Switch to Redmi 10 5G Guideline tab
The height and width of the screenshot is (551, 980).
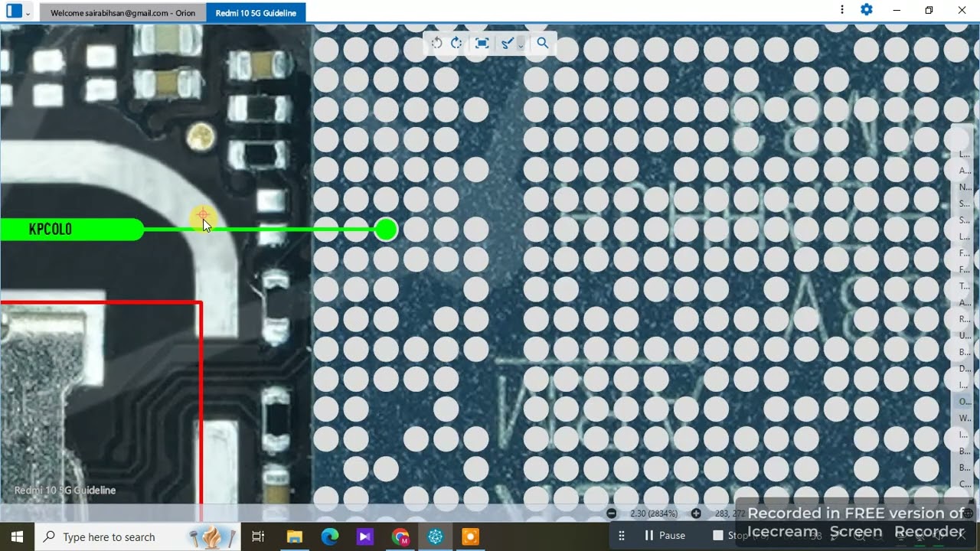coord(256,13)
